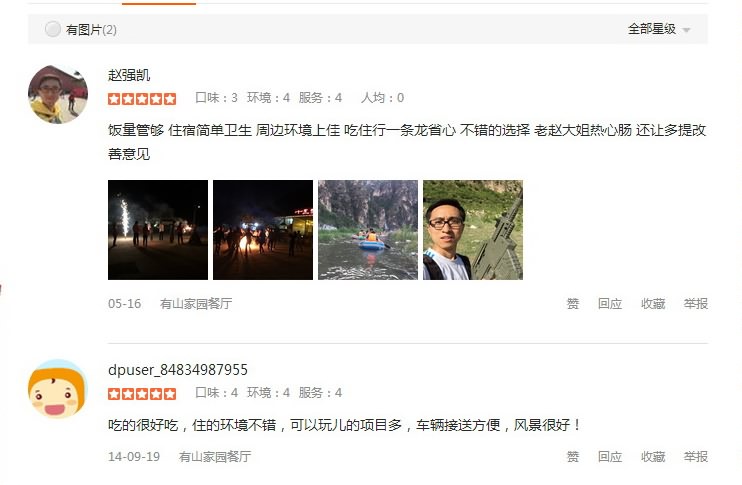Viewport: 742px width, 485px height.
Task: Click 赞 on the 14-09-19 review
Action: [573, 457]
